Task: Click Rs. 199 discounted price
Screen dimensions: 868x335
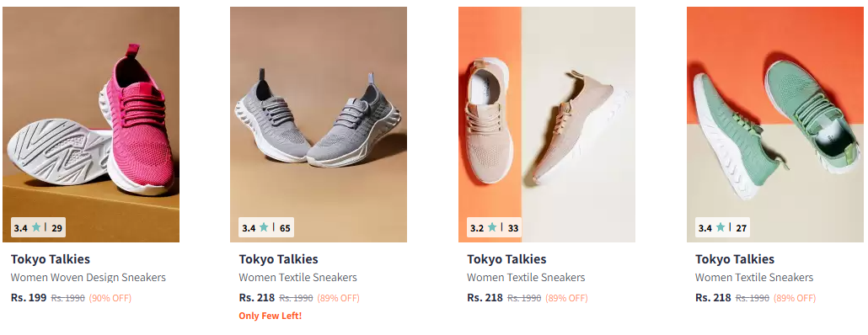Action: click(29, 297)
